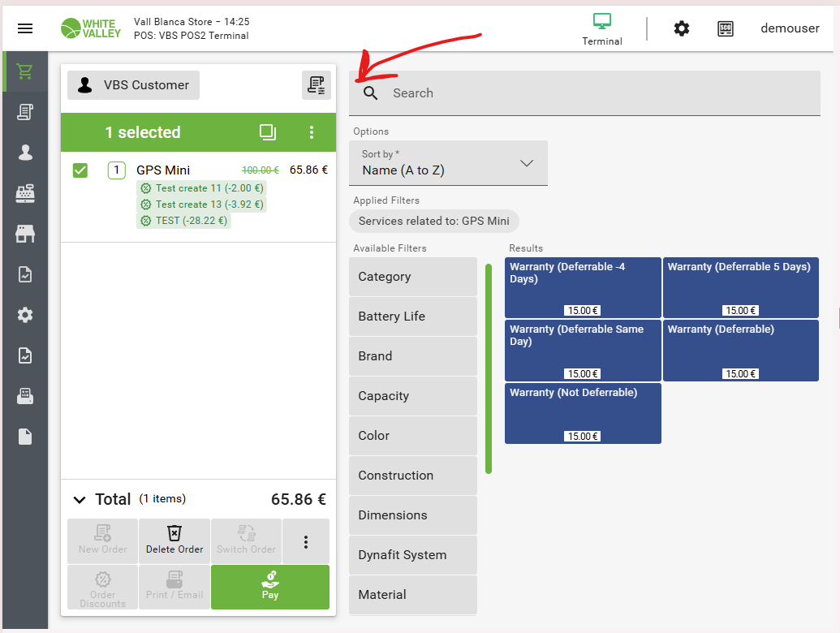Select the shopping cart sidebar icon
Image resolution: width=840 pixels, height=633 pixels.
(x=24, y=71)
